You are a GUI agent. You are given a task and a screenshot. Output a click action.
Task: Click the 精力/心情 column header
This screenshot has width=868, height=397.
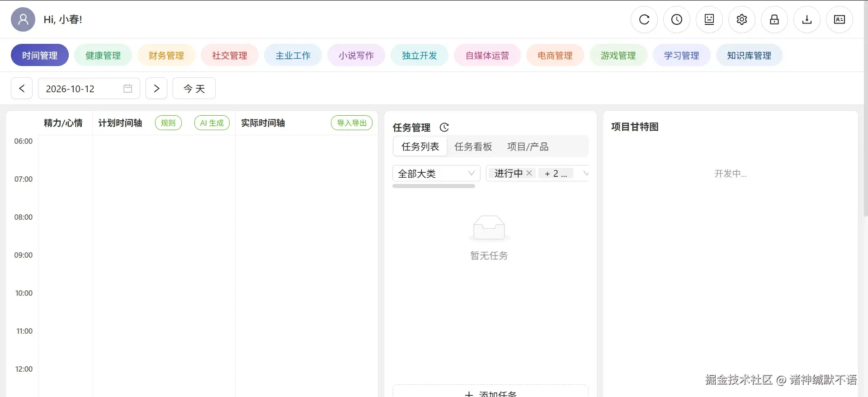(x=63, y=123)
